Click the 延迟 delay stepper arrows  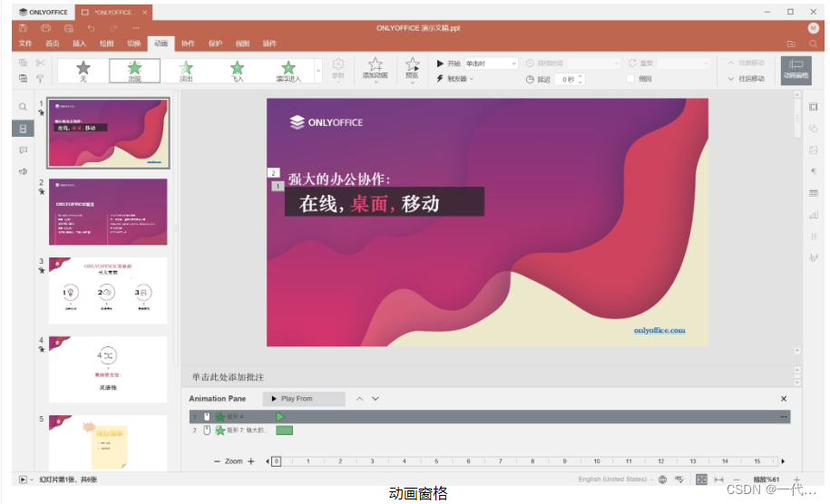[x=581, y=79]
